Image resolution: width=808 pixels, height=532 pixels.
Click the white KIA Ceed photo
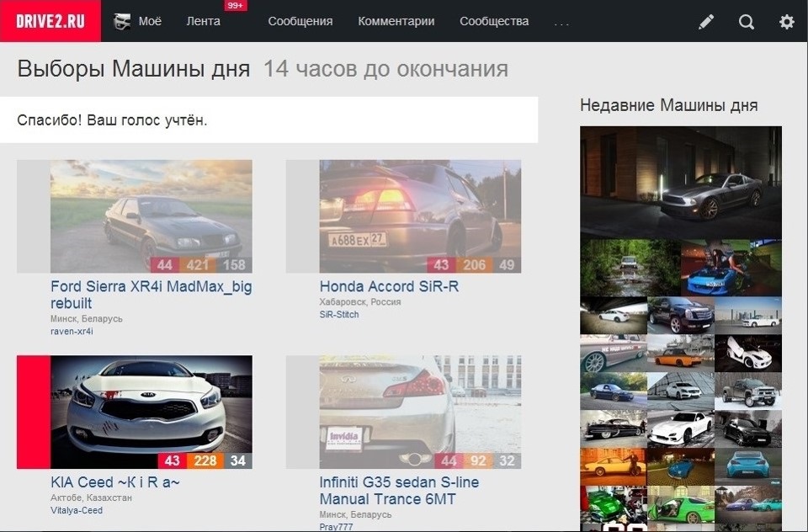tap(151, 412)
